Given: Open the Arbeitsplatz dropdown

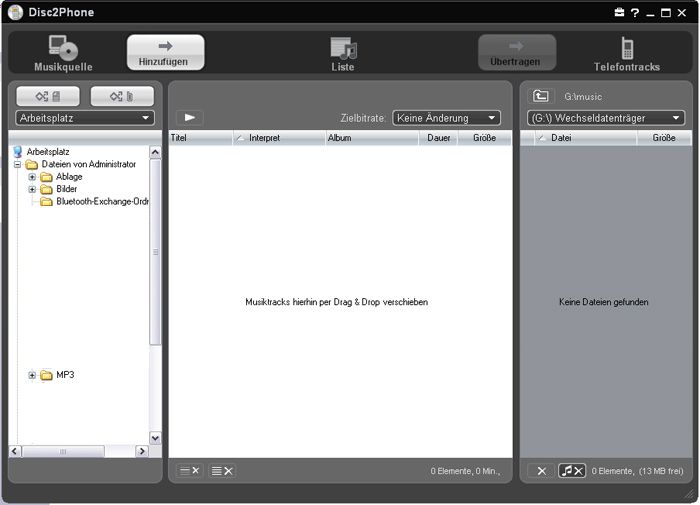Looking at the screenshot, I should click(x=85, y=118).
